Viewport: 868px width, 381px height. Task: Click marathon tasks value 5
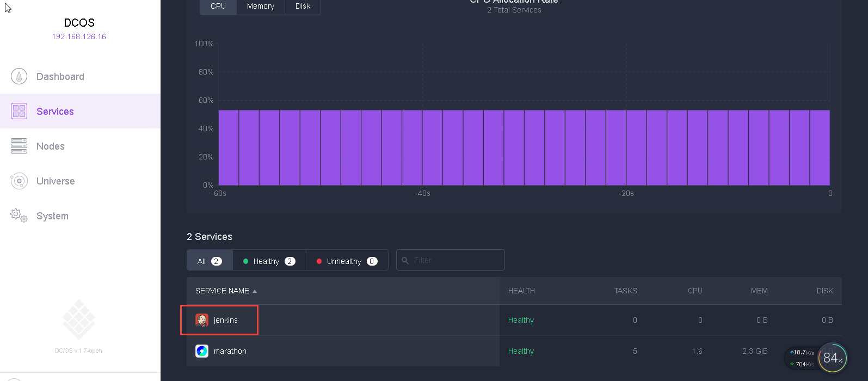coord(635,351)
